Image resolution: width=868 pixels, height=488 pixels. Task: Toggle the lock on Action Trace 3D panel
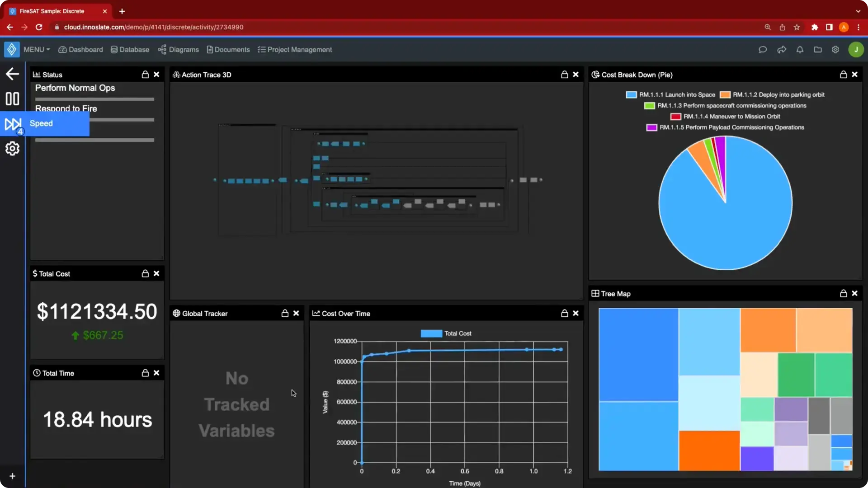tap(565, 75)
